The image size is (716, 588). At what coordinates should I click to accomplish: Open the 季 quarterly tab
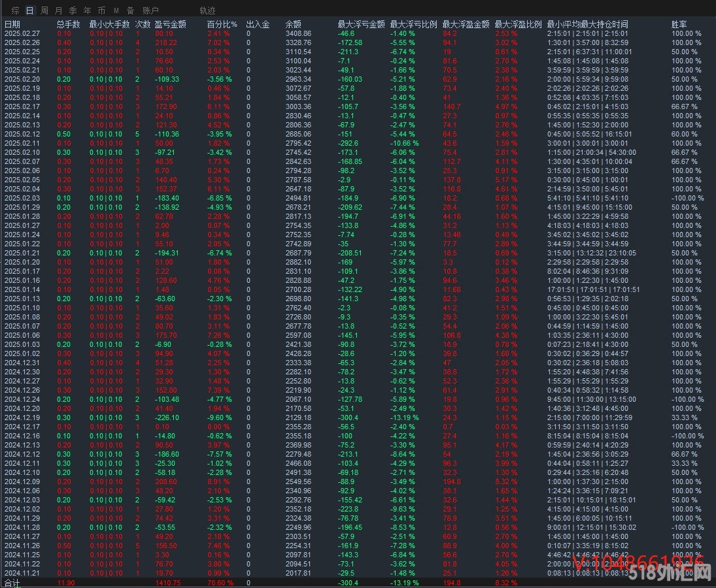[73, 10]
